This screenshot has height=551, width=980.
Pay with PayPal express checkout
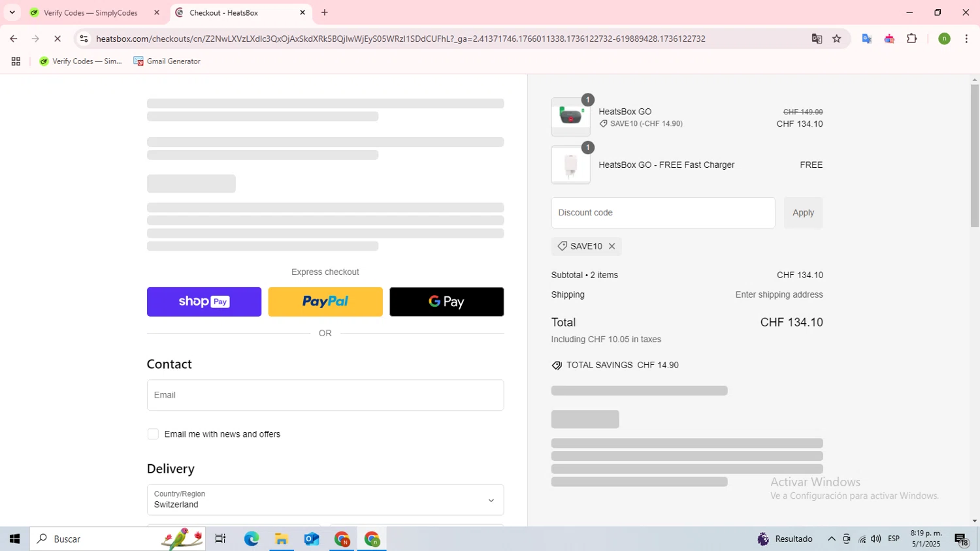pyautogui.click(x=325, y=302)
